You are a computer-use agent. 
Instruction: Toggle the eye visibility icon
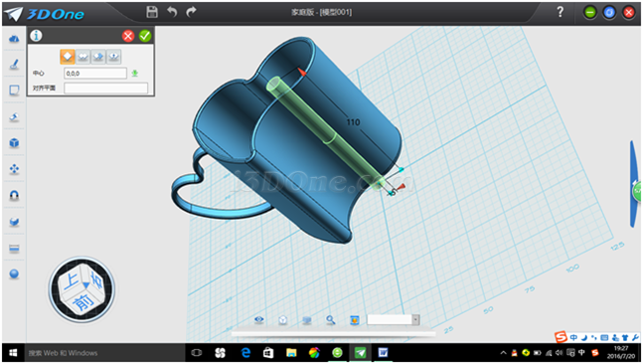(259, 319)
